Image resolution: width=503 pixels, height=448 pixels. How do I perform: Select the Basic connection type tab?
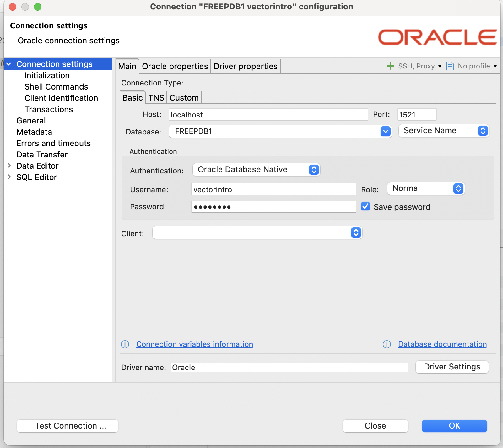coord(133,98)
